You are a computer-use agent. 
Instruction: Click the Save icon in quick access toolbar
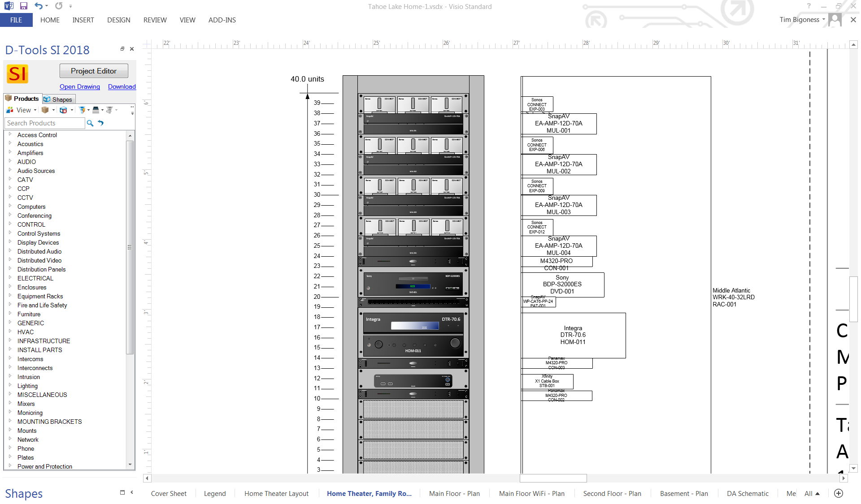coord(24,6)
